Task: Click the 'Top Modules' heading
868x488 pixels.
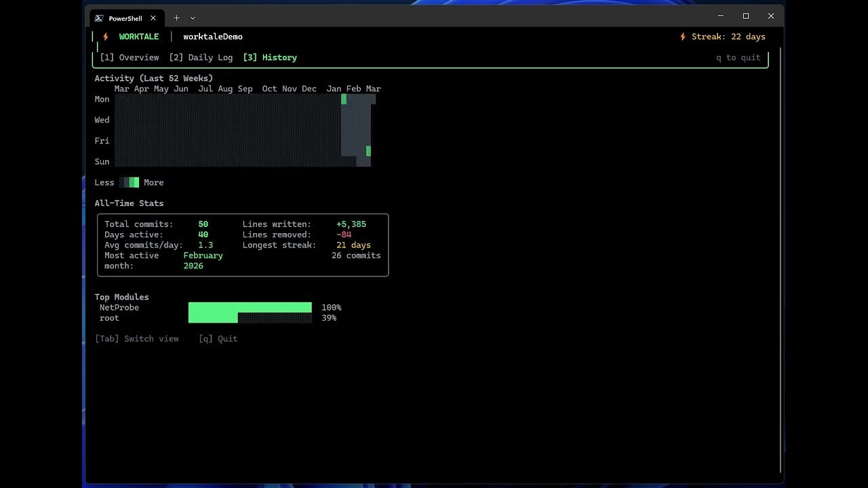Action: [122, 297]
